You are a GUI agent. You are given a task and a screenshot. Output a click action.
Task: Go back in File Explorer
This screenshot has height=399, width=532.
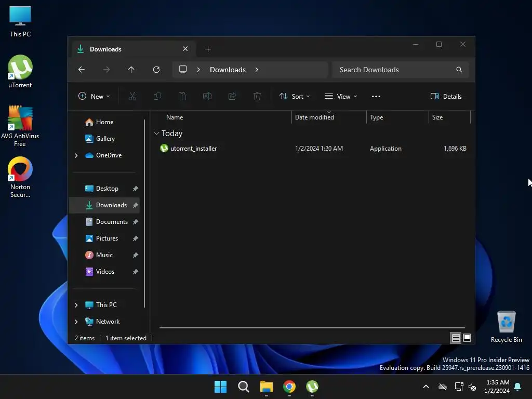(x=82, y=70)
